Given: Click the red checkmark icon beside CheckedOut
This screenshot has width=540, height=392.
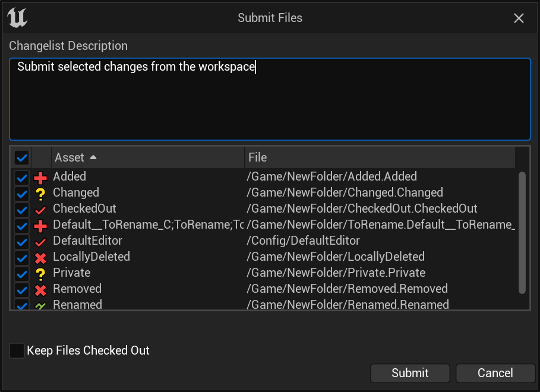Looking at the screenshot, I should [x=40, y=210].
